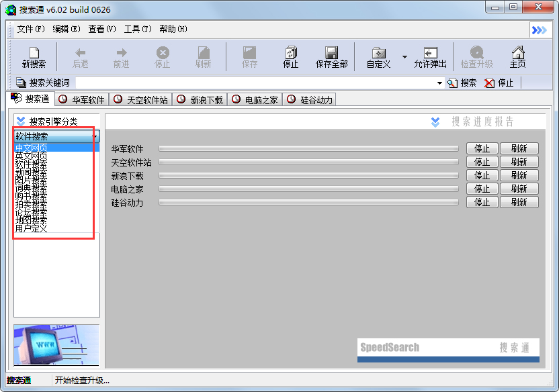Click the 主页 home icon
Image resolution: width=559 pixels, height=392 pixels.
click(517, 53)
